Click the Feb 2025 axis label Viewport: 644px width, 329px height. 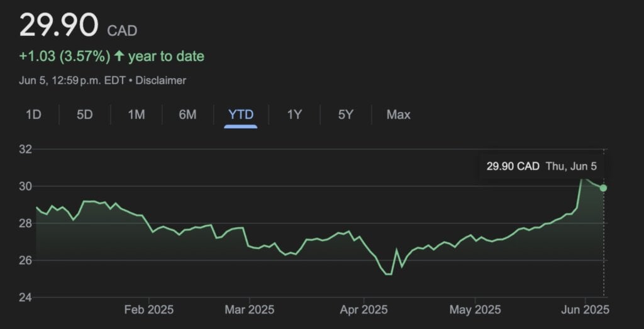[148, 309]
